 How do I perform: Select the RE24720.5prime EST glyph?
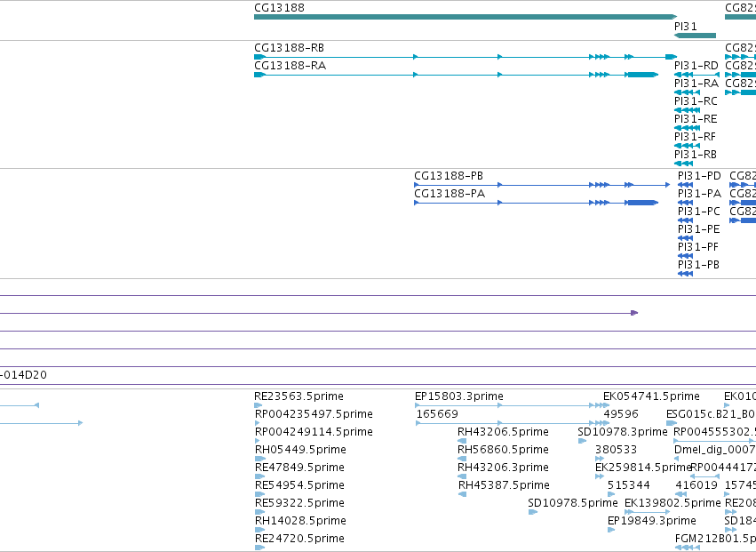pos(260,548)
